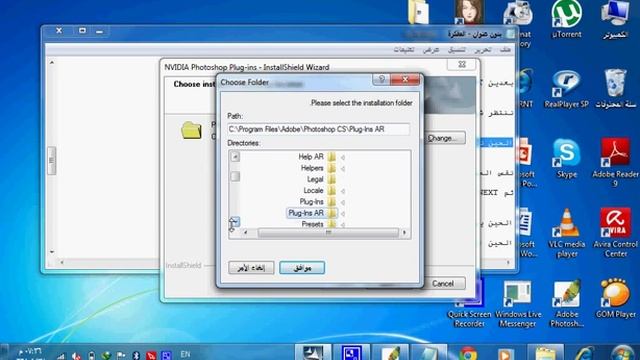
Task: Open Skype desktop icon
Action: pos(567,158)
